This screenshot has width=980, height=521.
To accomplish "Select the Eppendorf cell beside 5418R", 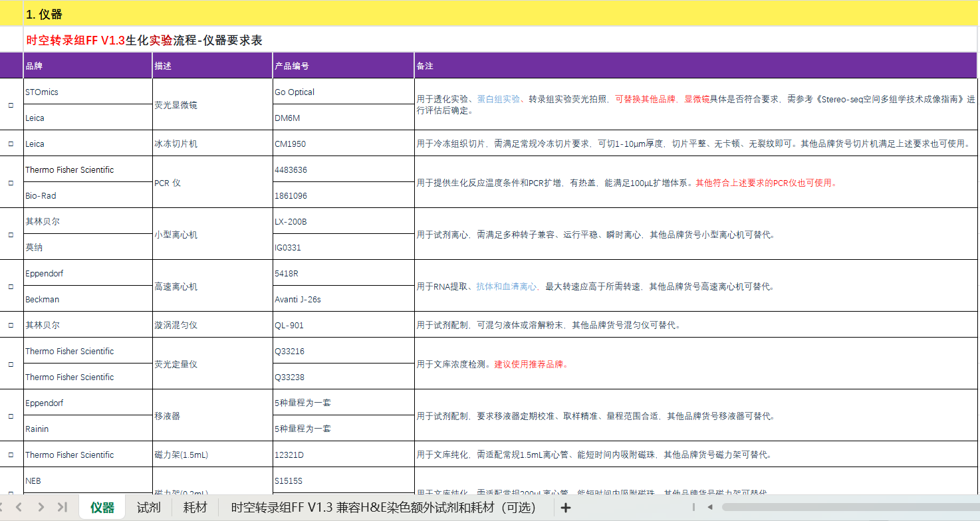I will (x=88, y=273).
